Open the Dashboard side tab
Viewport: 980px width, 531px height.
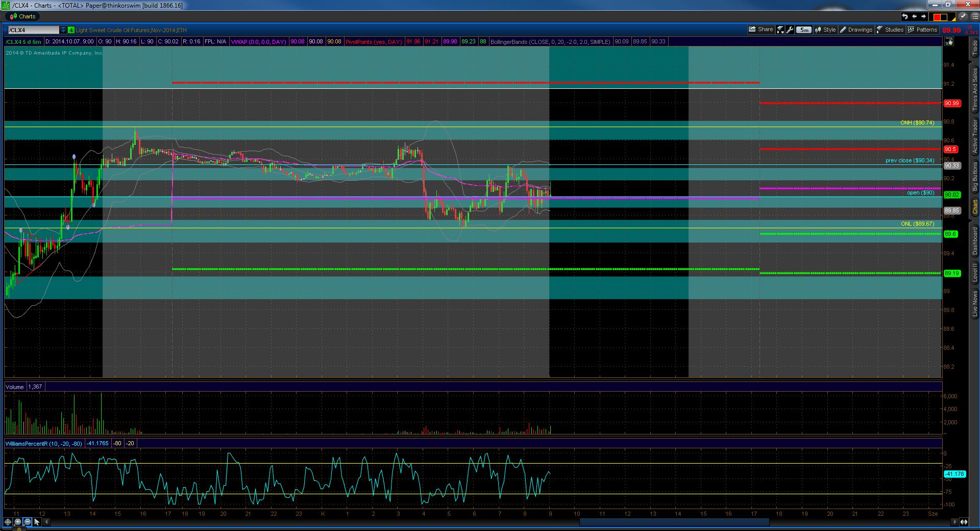[974, 240]
